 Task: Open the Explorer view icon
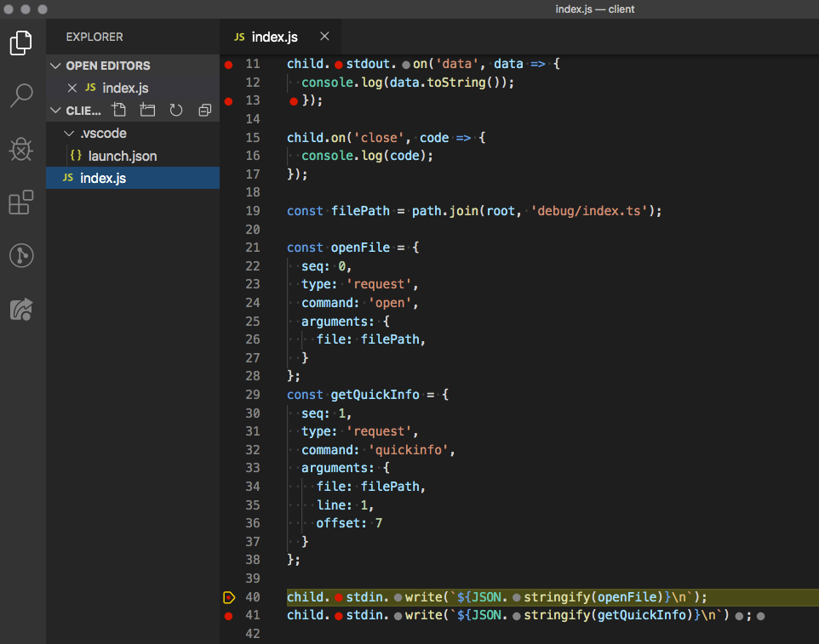click(21, 42)
